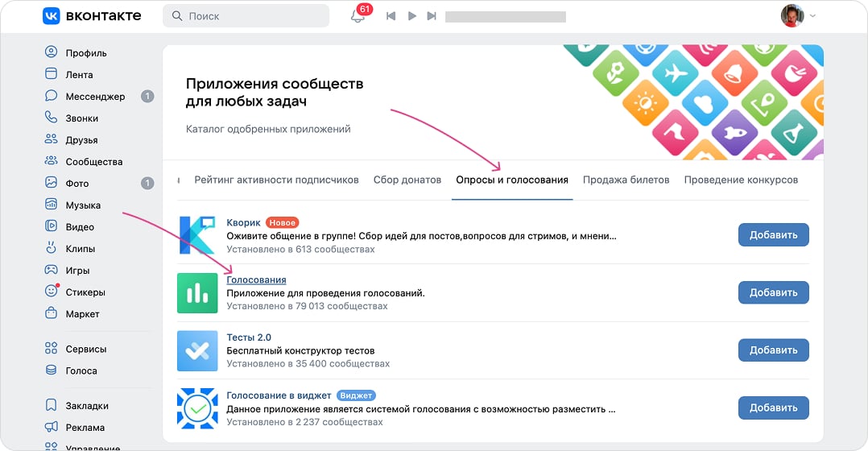Skip to next track
Viewport: 868px width, 451px height.
tap(432, 16)
